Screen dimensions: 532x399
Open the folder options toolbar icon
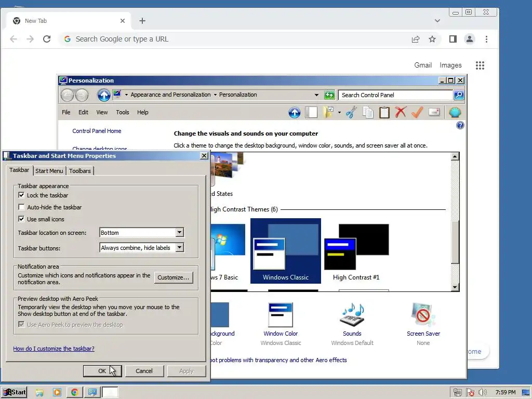pos(328,112)
